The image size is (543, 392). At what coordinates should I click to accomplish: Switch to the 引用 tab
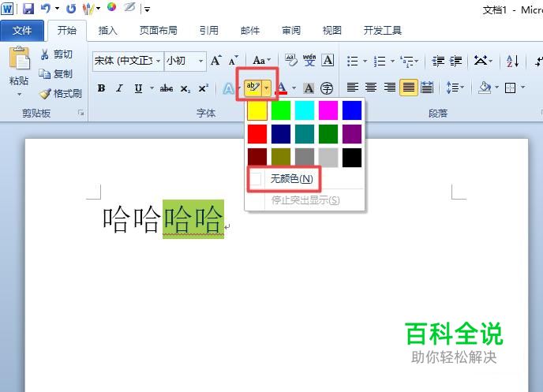(209, 31)
